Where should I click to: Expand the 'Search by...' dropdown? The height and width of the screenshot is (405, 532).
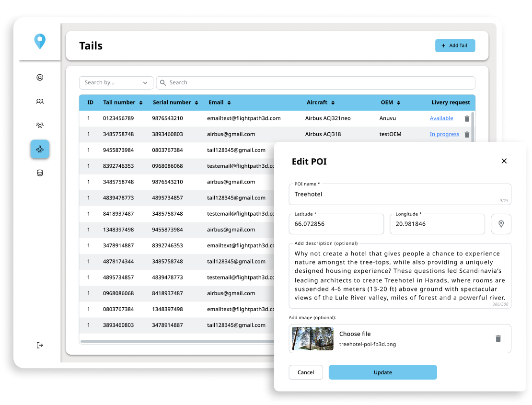pyautogui.click(x=116, y=83)
